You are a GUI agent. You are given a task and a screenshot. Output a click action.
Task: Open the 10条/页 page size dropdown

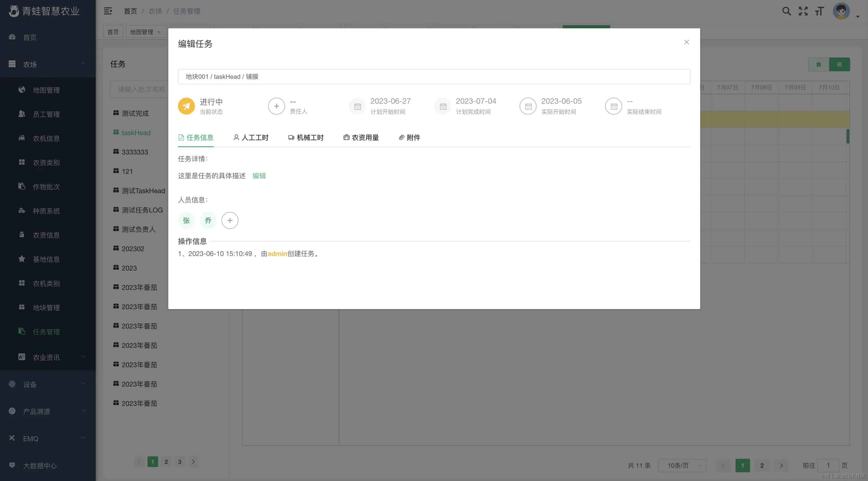[682, 465]
